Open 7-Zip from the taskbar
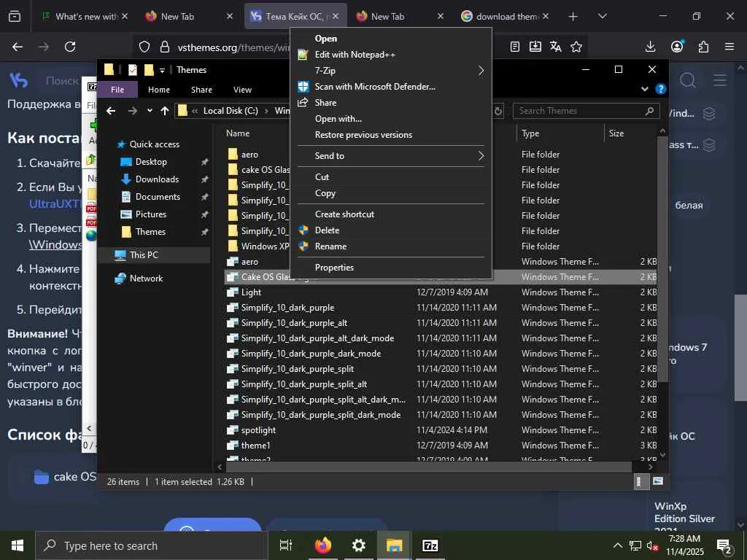 pos(430,545)
